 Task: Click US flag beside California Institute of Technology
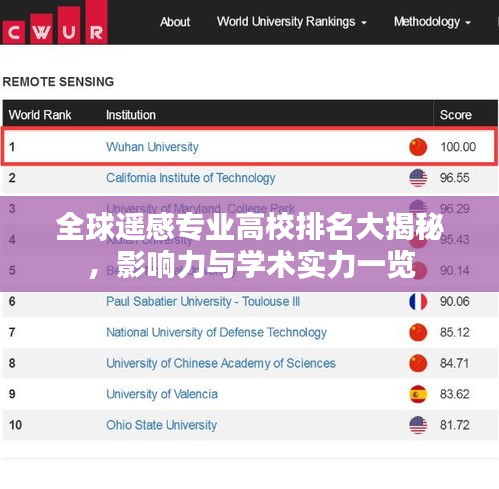(418, 178)
